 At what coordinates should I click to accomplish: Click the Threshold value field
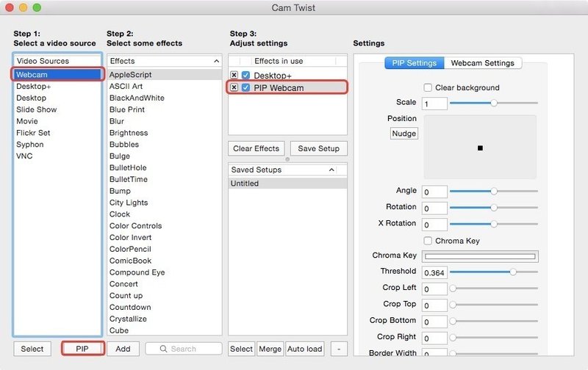pyautogui.click(x=434, y=272)
